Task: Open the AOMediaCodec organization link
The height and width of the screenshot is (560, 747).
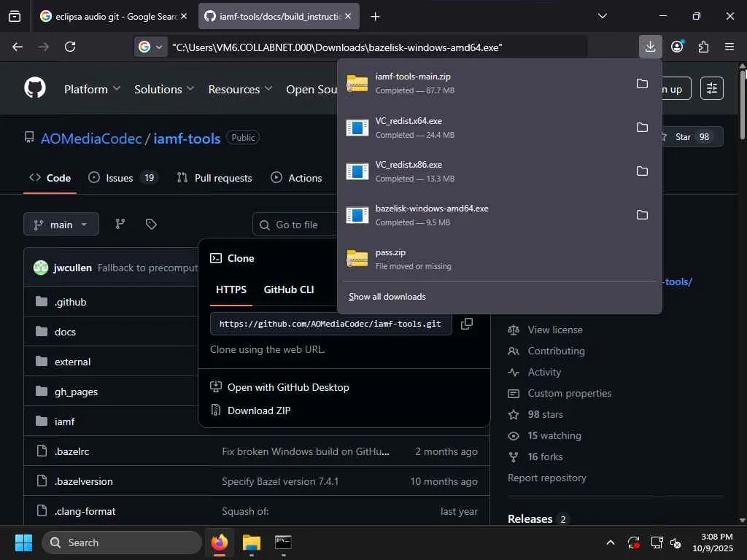Action: click(91, 139)
